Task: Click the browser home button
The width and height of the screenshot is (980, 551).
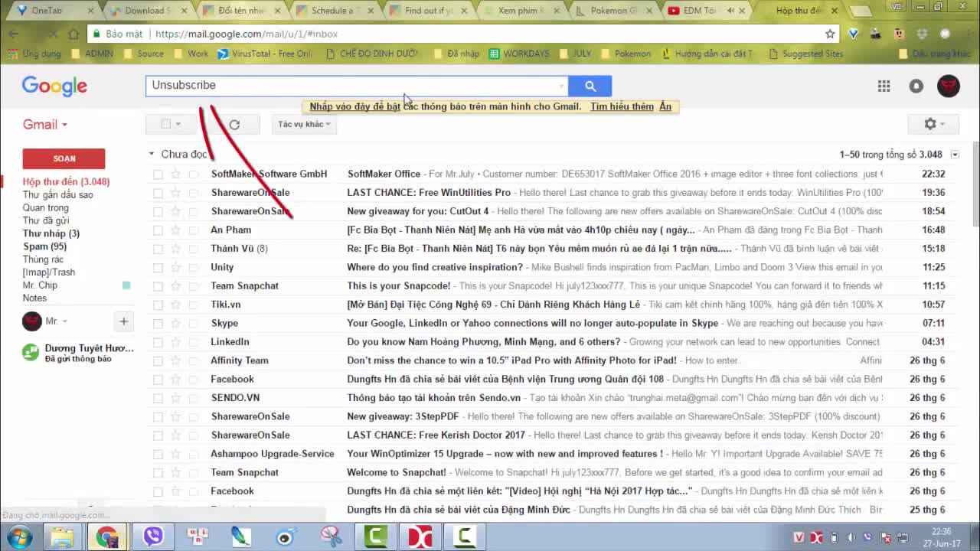Action: [x=73, y=34]
